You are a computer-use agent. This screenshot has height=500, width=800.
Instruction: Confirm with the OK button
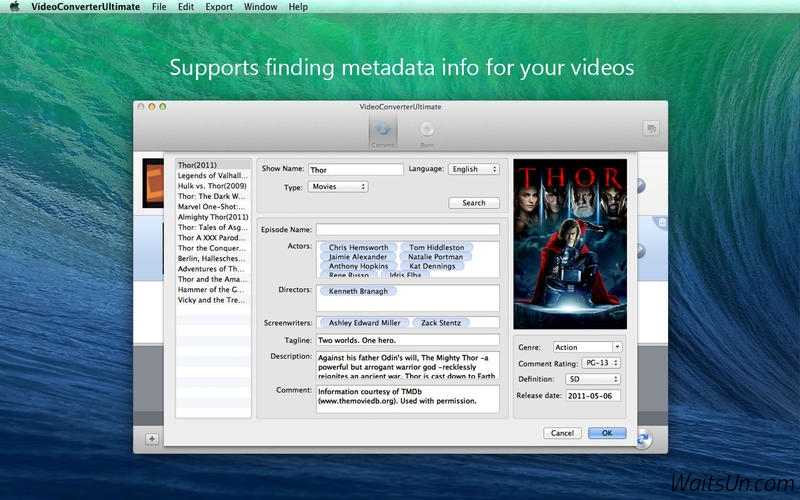(607, 433)
